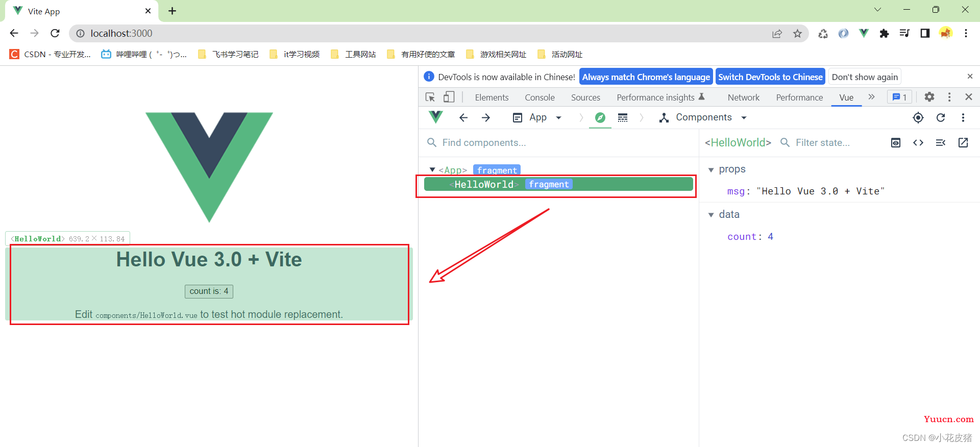980x447 pixels.
Task: Open the 哔哩哔哩 bookmark
Action: [x=144, y=54]
